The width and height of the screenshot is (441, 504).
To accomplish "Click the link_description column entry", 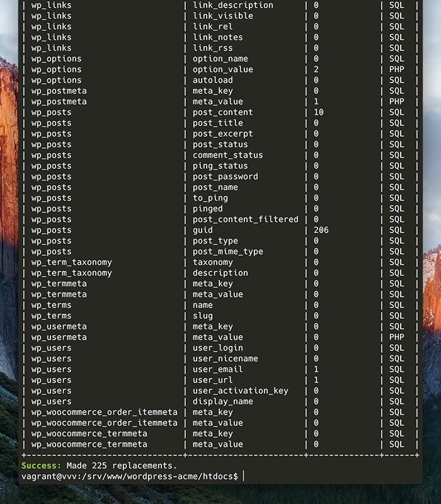I will click(232, 5).
